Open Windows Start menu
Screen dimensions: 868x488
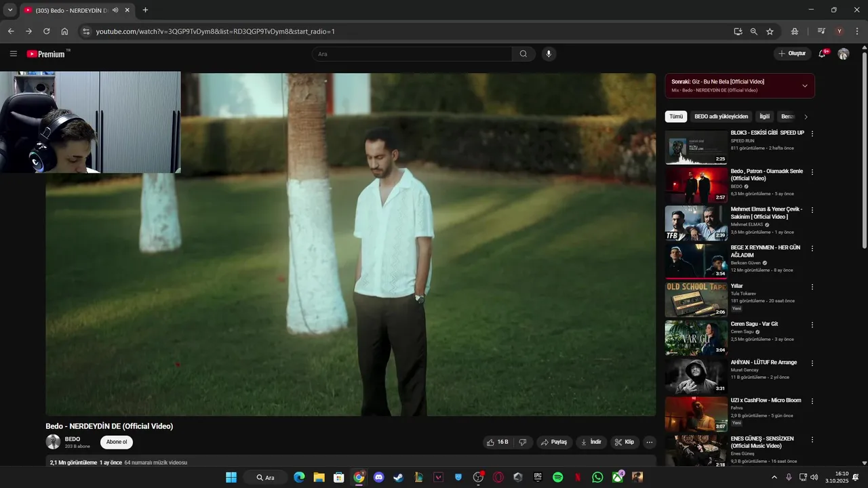[231, 477]
